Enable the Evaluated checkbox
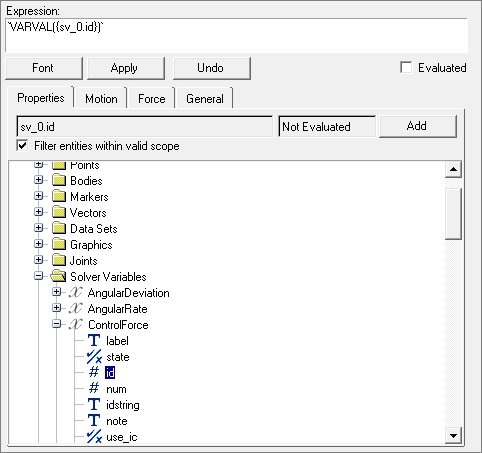 click(x=406, y=67)
